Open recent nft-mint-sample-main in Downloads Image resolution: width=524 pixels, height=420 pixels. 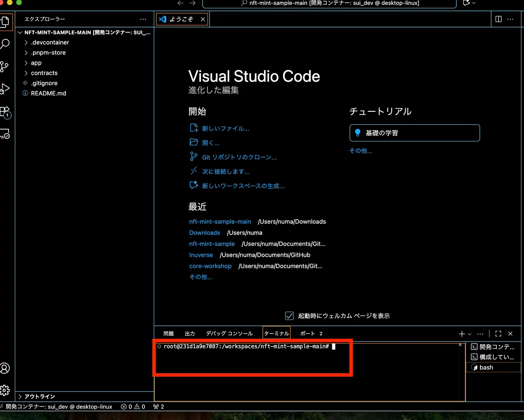click(x=220, y=221)
